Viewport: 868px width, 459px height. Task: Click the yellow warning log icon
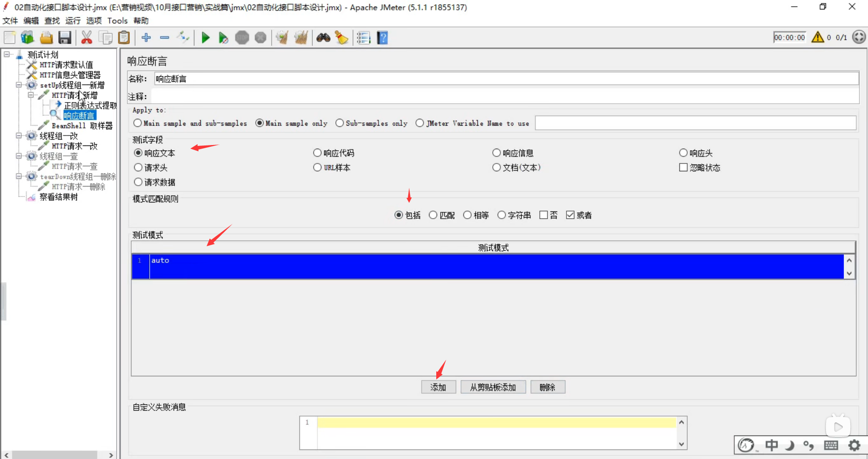[817, 37]
